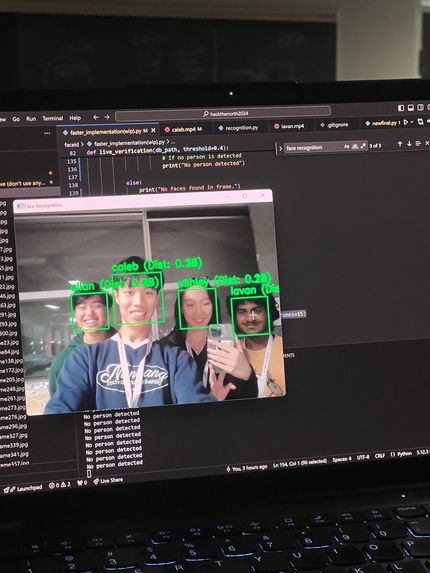The image size is (430, 573).
Task: Click the faceid breadcrumb folder
Action: pos(72,145)
